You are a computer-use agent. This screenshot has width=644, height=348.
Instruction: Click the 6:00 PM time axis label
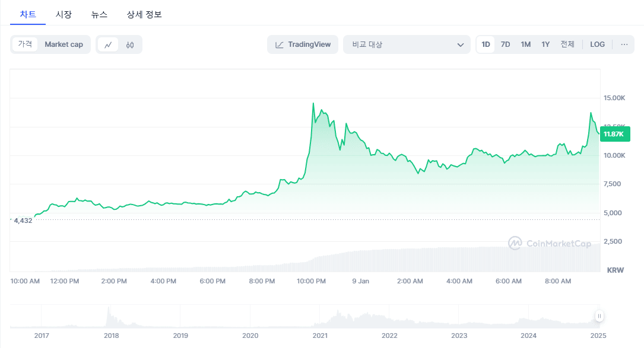click(212, 281)
